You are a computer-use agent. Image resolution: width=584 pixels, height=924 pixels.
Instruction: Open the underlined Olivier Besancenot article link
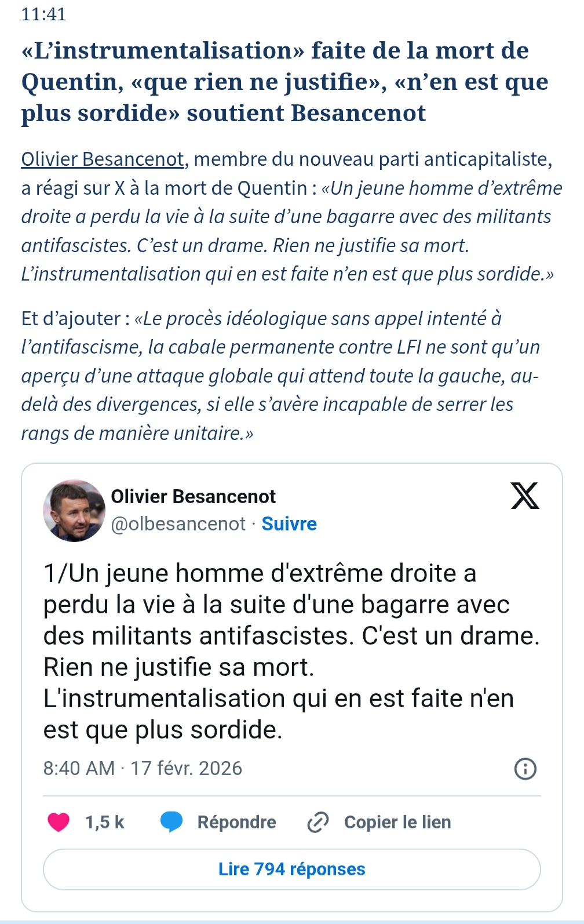[x=103, y=159]
